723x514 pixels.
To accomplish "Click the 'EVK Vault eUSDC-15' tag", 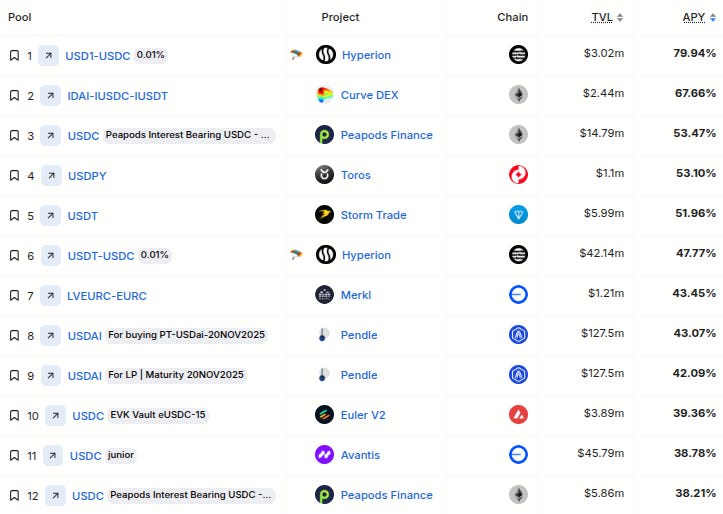I will coord(158,415).
